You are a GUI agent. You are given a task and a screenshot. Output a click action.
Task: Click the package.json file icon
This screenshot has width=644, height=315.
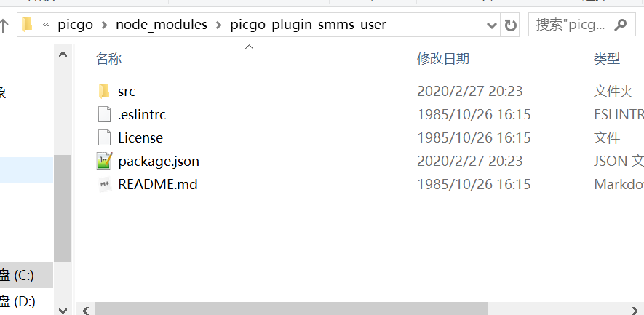(x=105, y=161)
